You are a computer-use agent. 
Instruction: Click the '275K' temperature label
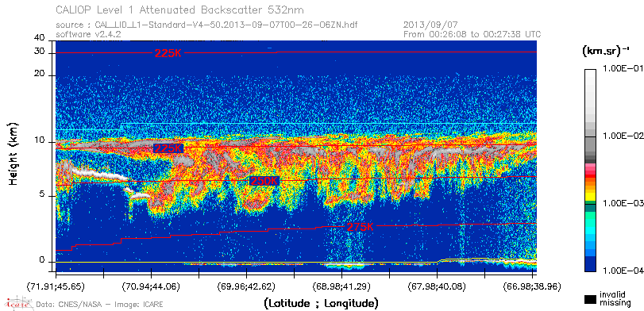[361, 227]
